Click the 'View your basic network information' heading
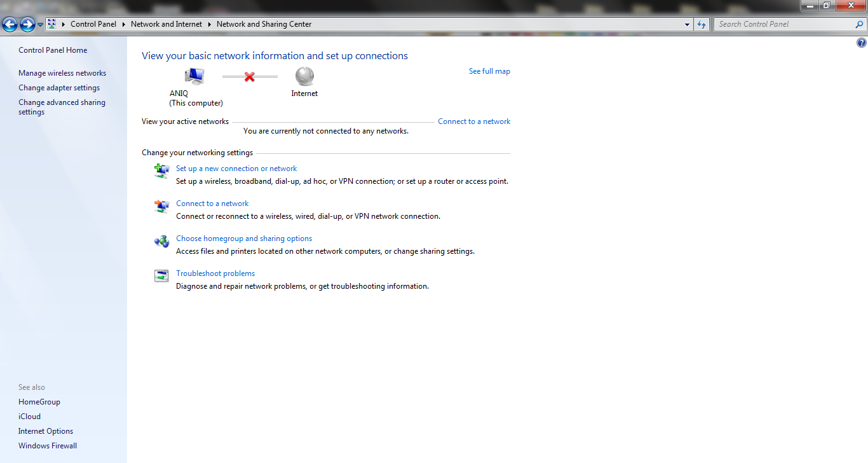This screenshot has height=463, width=868. 275,56
